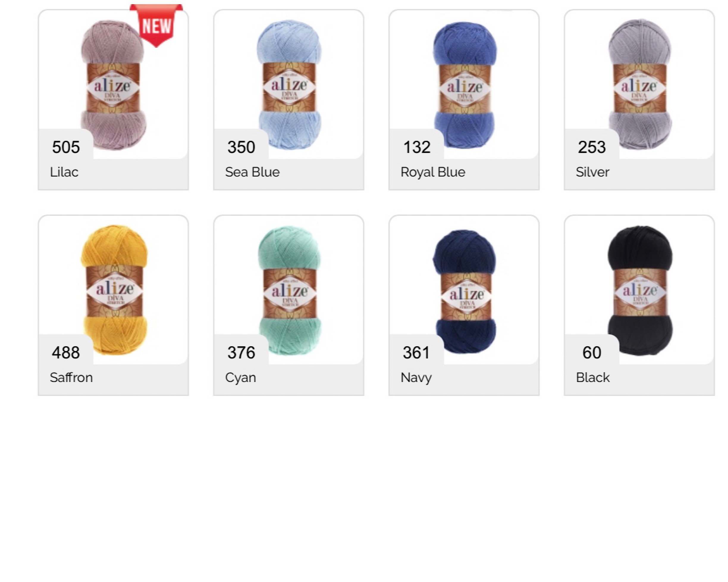Open the Royal Blue name label
This screenshot has height=582, width=728.
coord(433,172)
